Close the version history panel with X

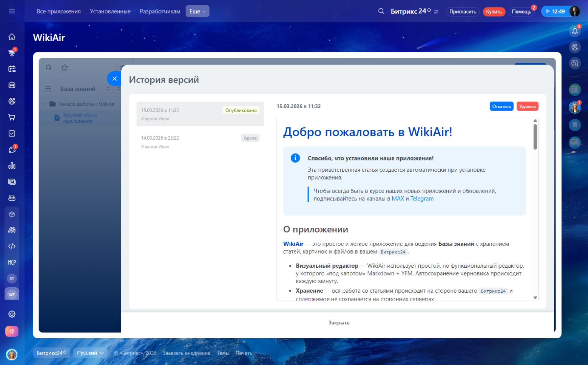(x=115, y=78)
